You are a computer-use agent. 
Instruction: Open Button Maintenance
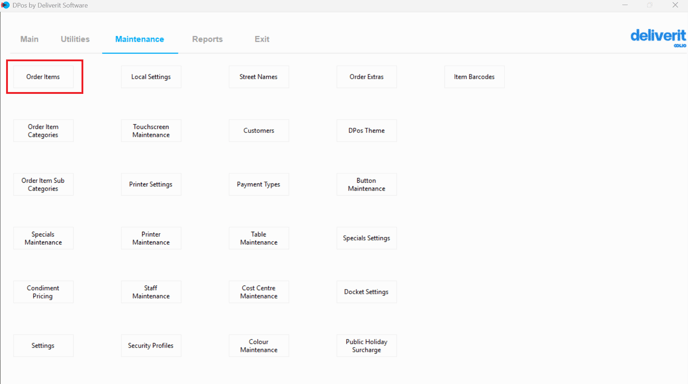366,184
